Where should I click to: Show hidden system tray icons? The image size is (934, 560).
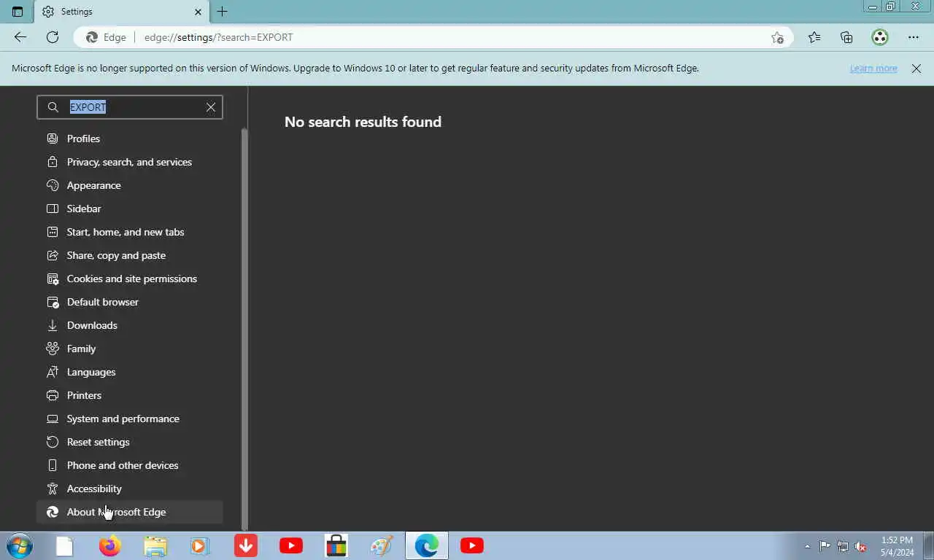click(x=807, y=546)
